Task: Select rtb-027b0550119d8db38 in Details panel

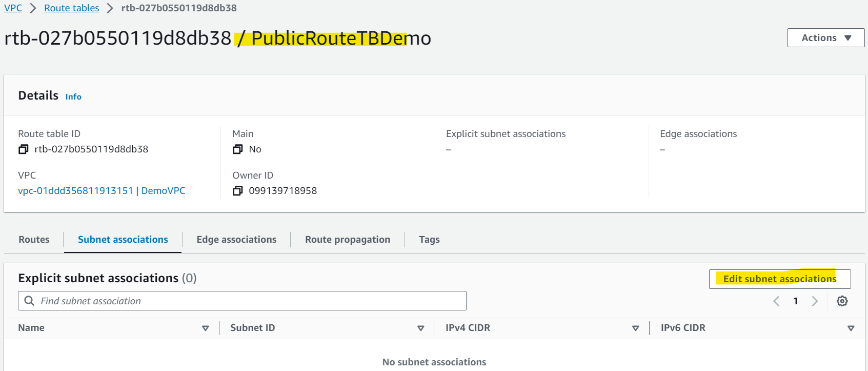Action: pos(91,149)
